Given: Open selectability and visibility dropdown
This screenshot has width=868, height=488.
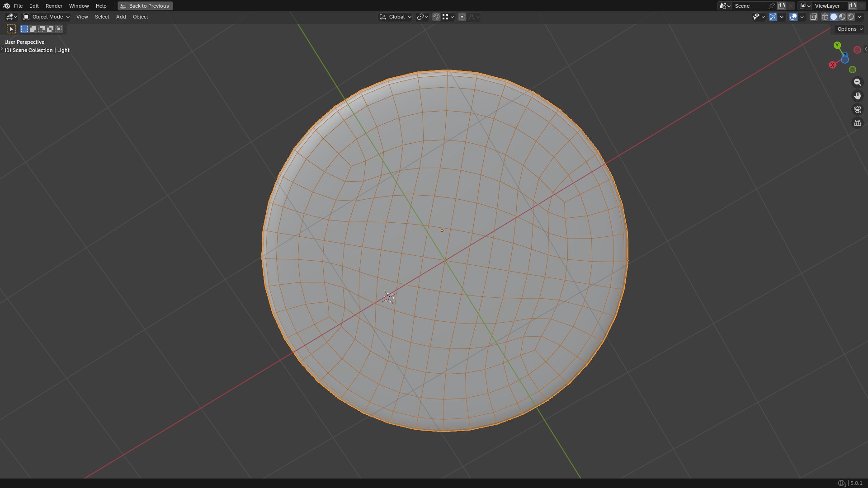Looking at the screenshot, I should coord(759,17).
